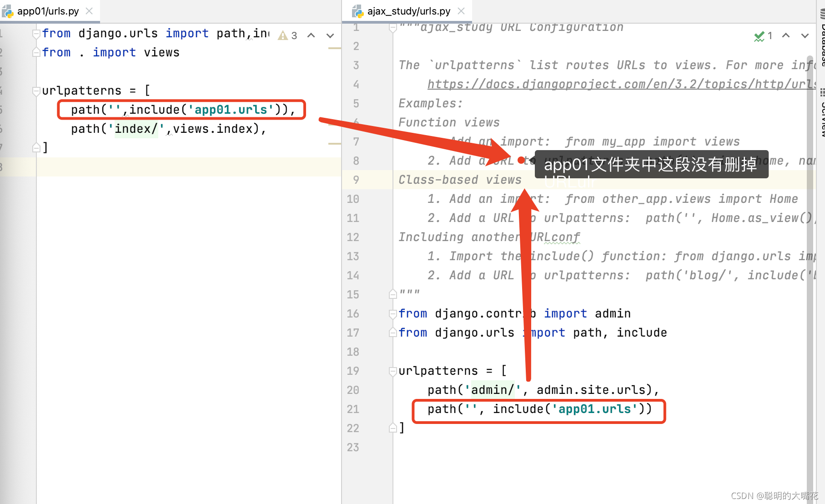Go to next highlighted problem in left editor

[x=330, y=35]
